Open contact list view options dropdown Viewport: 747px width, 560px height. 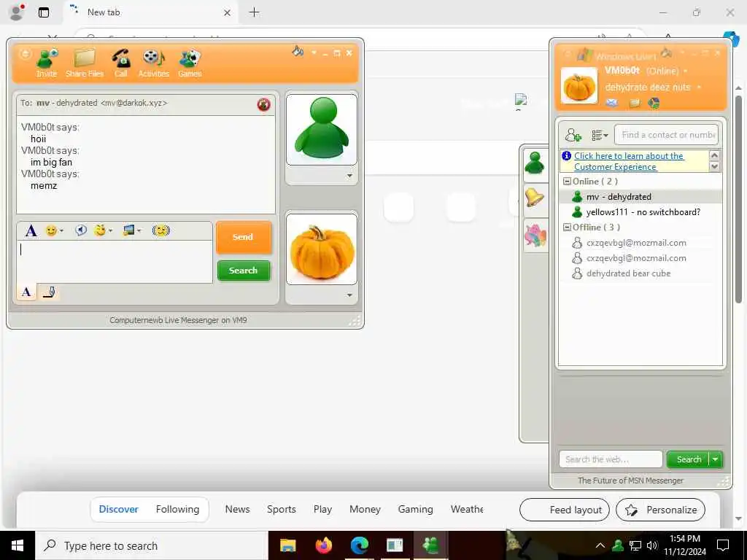pos(600,136)
